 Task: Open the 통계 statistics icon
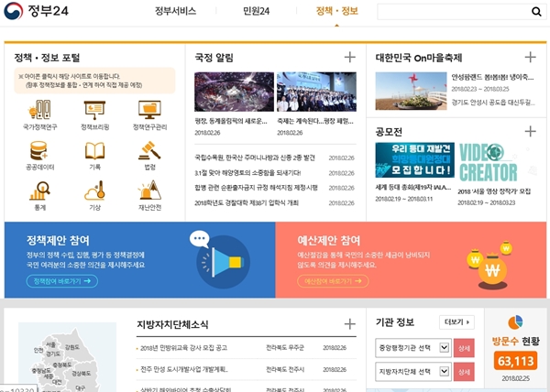[x=40, y=191]
